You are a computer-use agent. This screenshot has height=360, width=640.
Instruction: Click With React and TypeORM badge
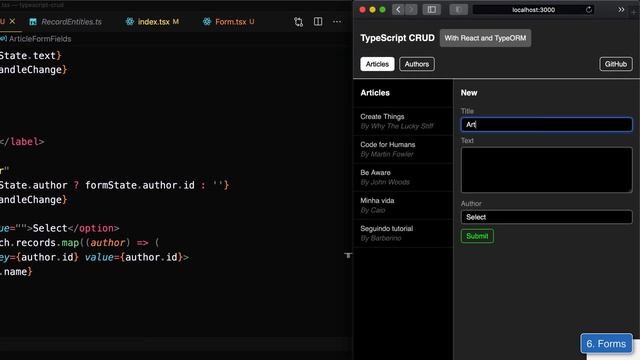click(485, 38)
